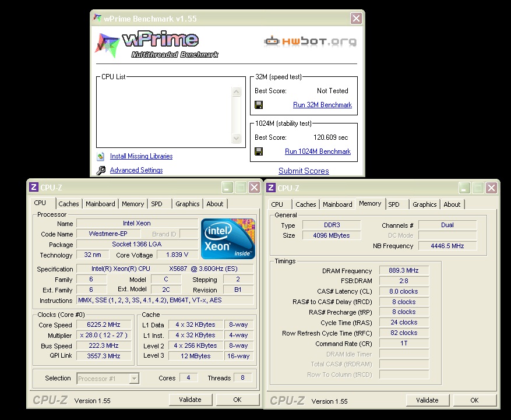
Task: Click the hwbot.org logo in wPrime
Action: [x=310, y=41]
